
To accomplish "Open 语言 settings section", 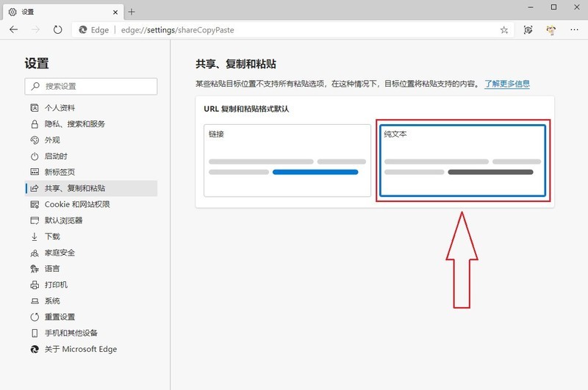I will pyautogui.click(x=52, y=269).
